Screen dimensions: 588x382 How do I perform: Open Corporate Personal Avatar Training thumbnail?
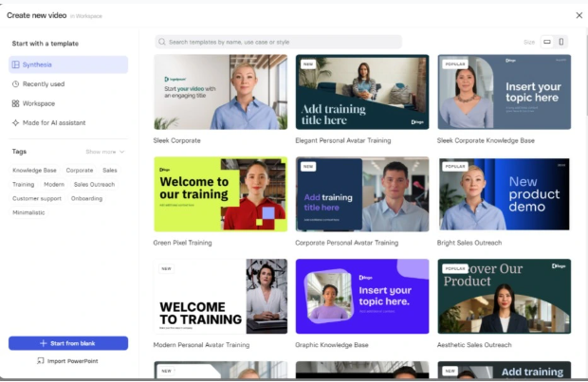pos(362,194)
